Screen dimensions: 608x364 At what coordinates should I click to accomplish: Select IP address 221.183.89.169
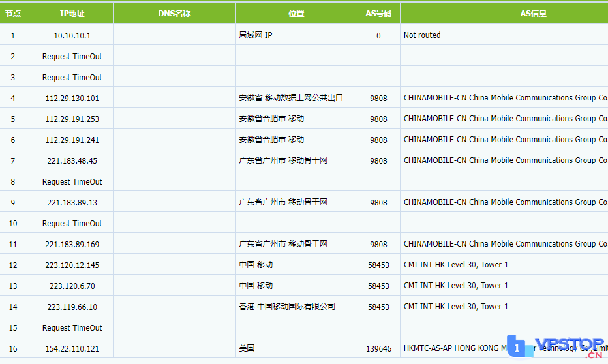tap(72, 245)
